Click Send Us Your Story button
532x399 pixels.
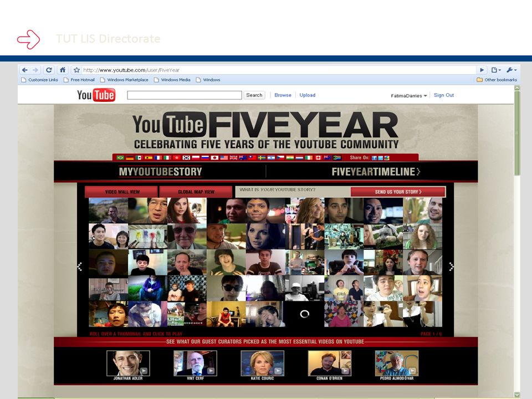398,192
